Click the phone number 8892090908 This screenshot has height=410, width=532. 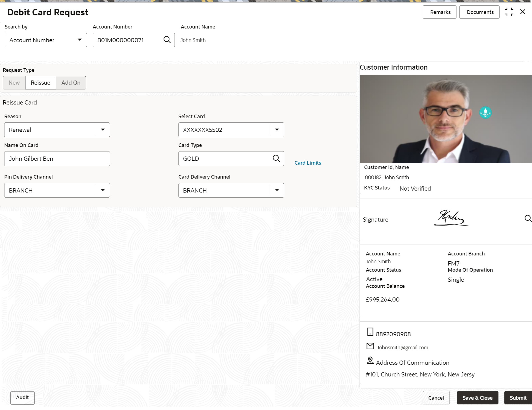pos(393,334)
